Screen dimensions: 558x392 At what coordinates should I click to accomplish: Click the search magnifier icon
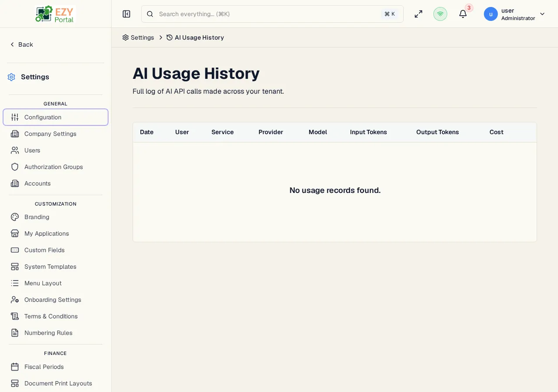pos(150,14)
